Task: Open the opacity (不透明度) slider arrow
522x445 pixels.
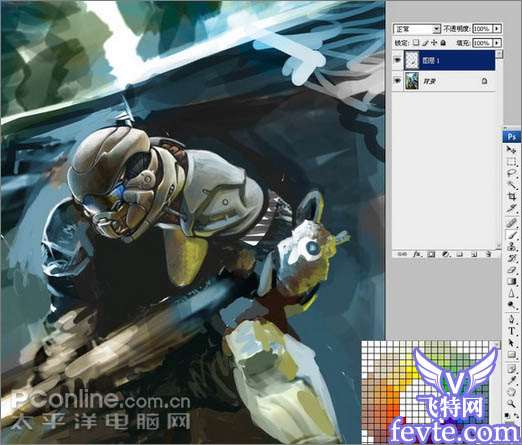Action: 497,29
